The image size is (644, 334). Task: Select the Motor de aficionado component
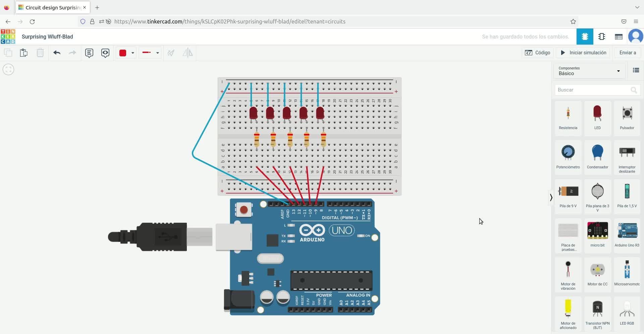click(568, 314)
